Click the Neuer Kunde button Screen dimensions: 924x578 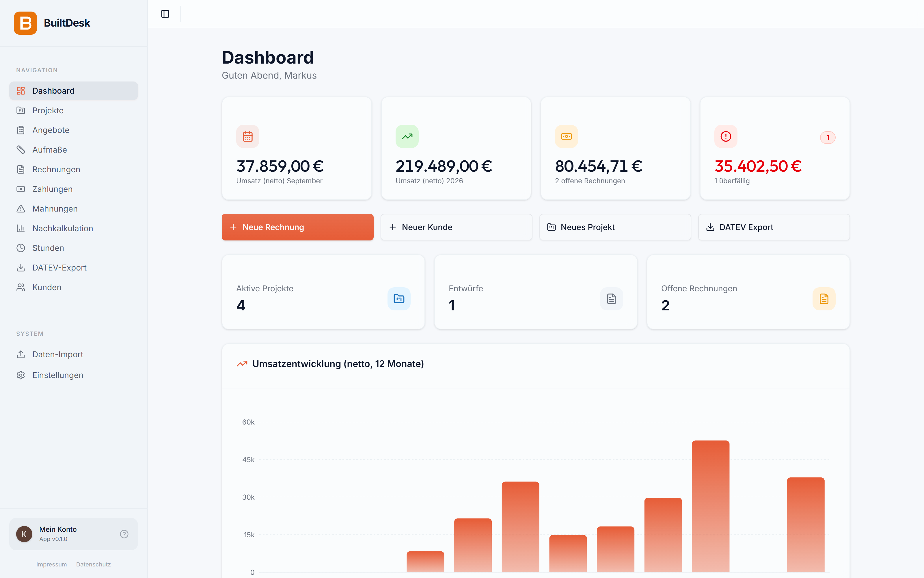456,227
